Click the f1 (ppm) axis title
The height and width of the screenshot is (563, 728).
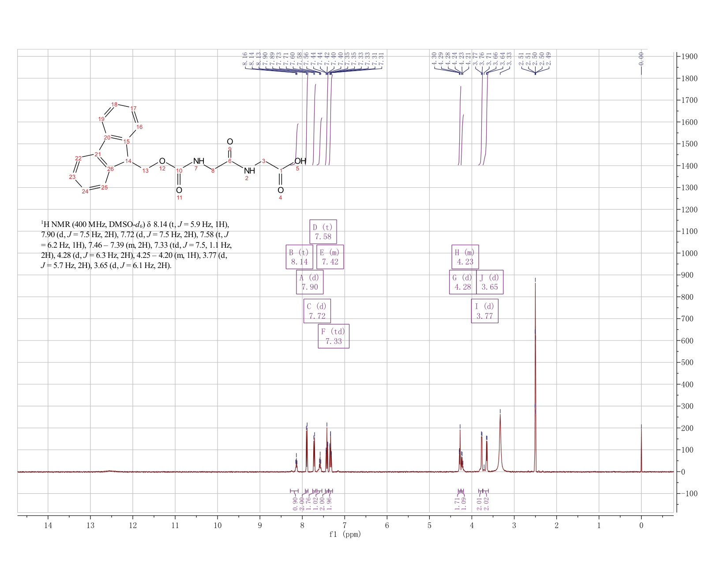(345, 534)
